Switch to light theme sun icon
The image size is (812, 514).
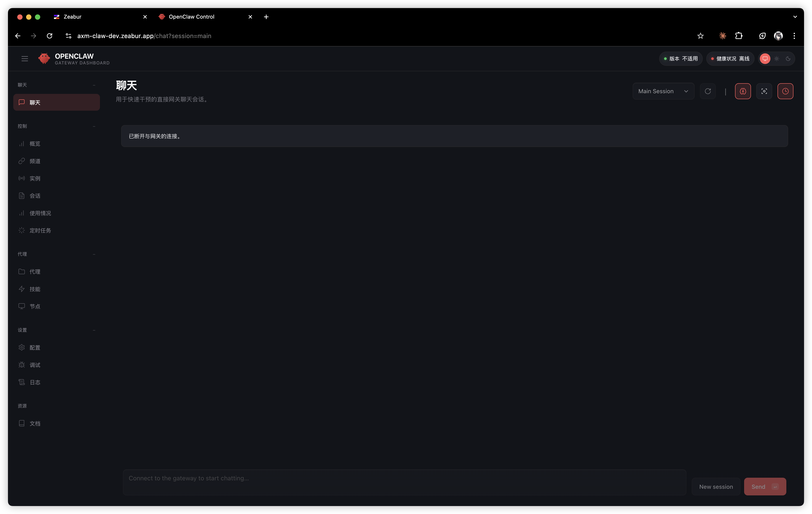(777, 59)
